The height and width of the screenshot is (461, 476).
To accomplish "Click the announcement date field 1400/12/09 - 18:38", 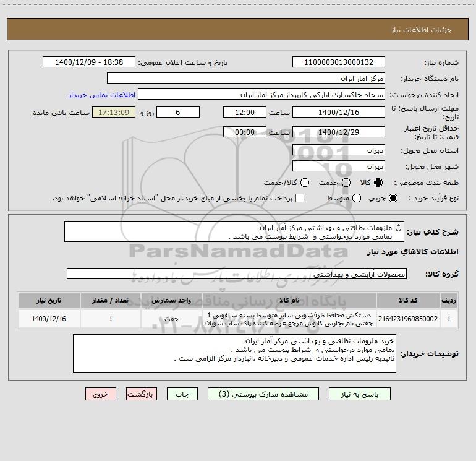I will (89, 62).
